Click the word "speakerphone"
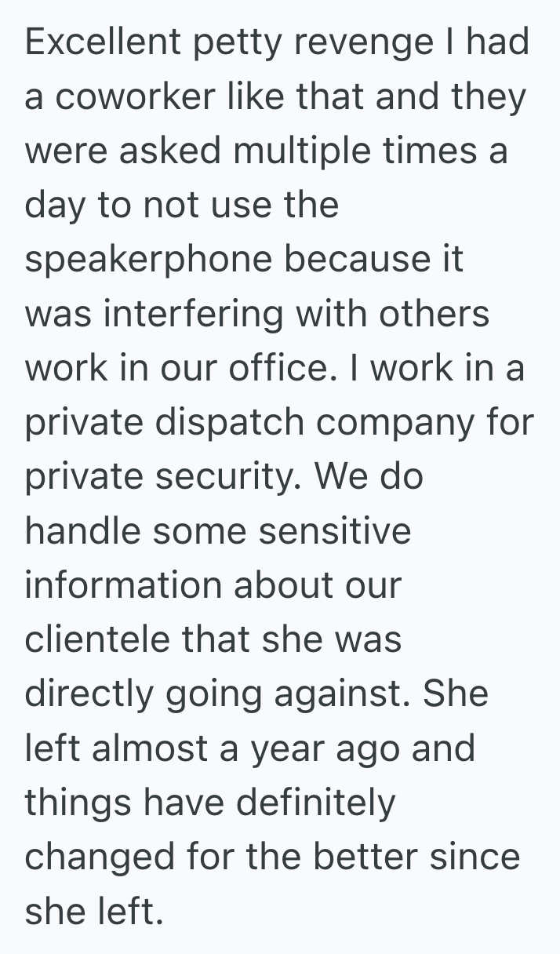560x954 pixels. click(147, 260)
